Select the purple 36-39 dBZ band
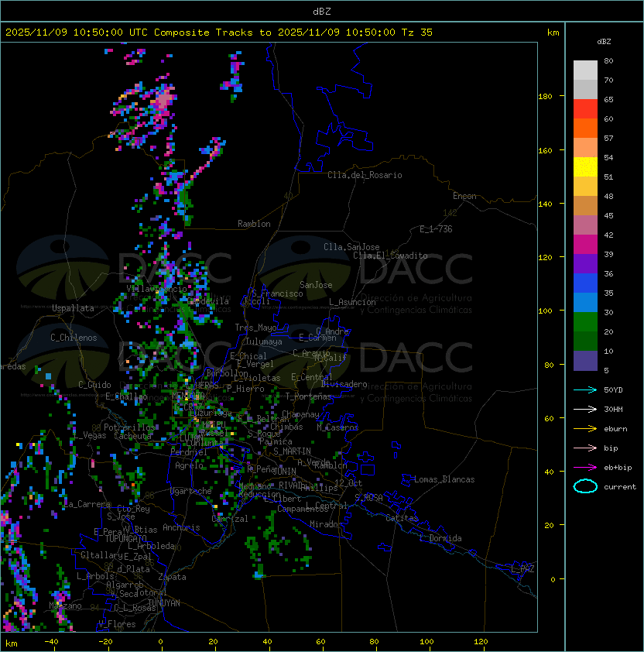Screen dimensions: 644x652 (585, 264)
